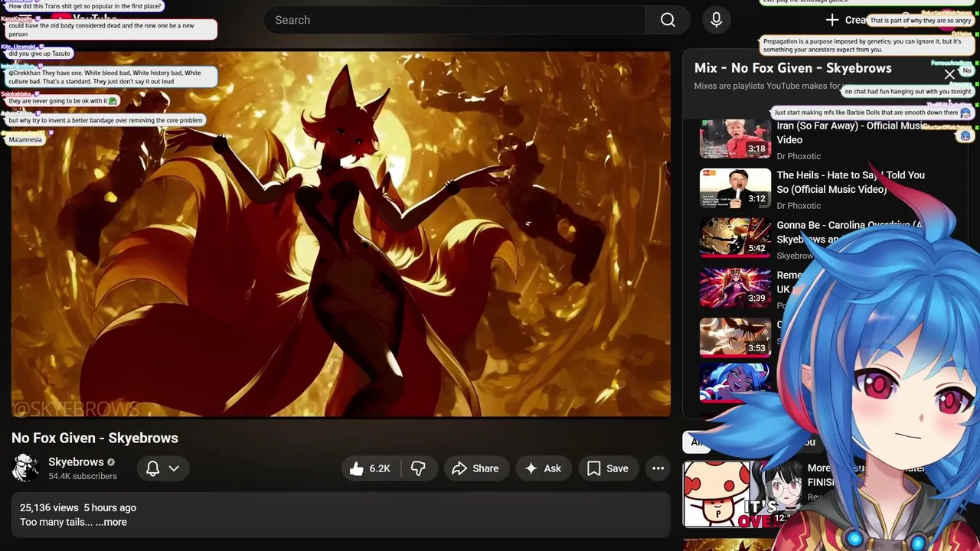The height and width of the screenshot is (551, 980).
Task: Click '54.4K subscribers' text
Action: (83, 476)
